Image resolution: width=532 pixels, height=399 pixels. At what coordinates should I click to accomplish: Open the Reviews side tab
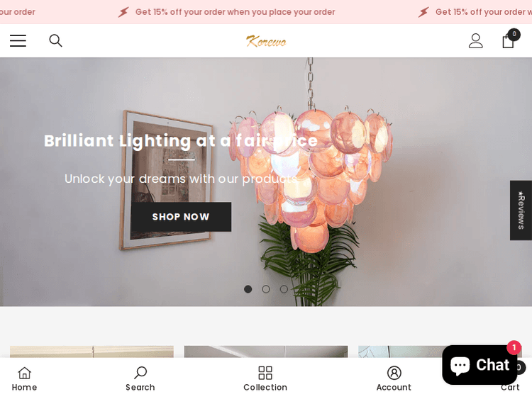point(521,210)
